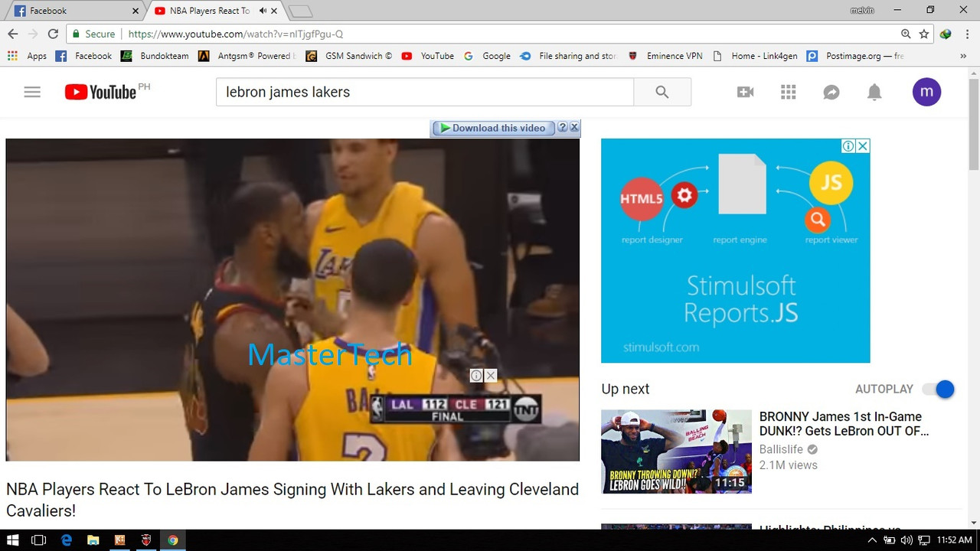Click AdChoices info icon on Stimulsoft ad
Screen dimensions: 980x551
(848, 146)
